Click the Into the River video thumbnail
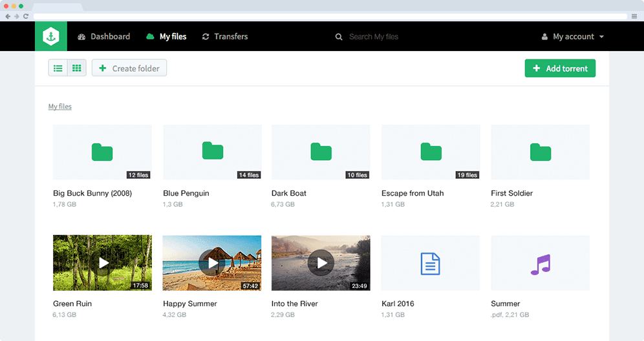The image size is (644, 341). point(321,263)
